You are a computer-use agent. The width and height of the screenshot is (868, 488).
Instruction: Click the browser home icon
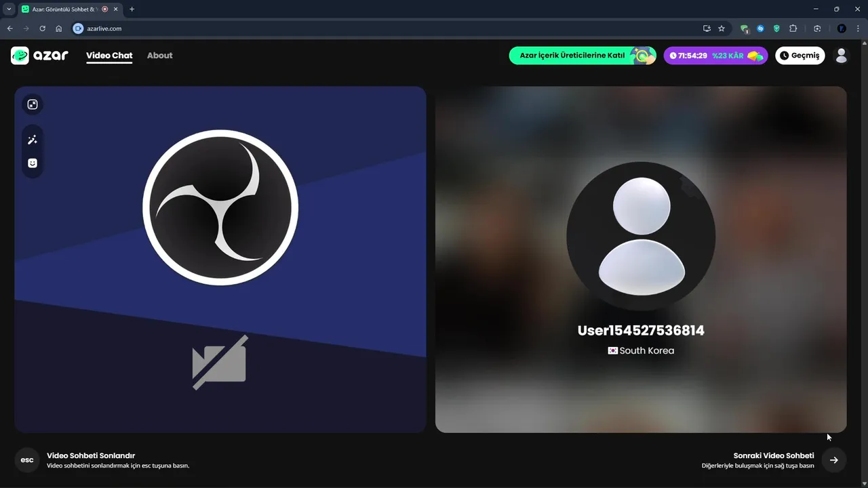tap(59, 28)
